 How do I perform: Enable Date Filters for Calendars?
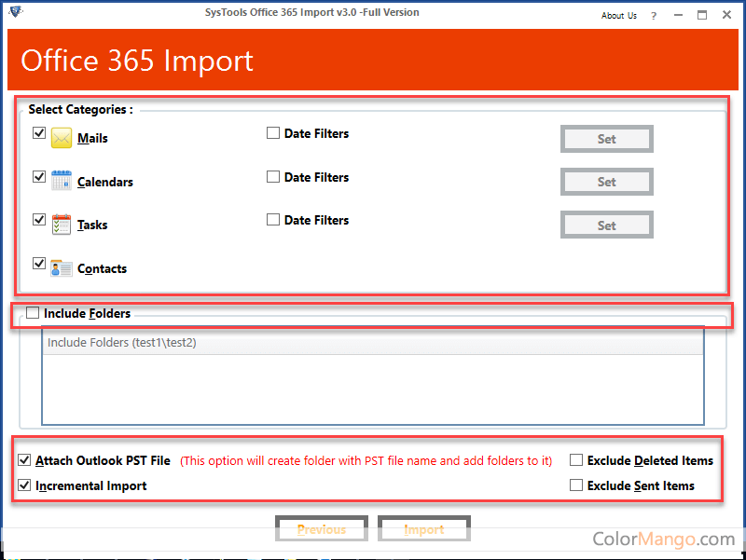[273, 177]
